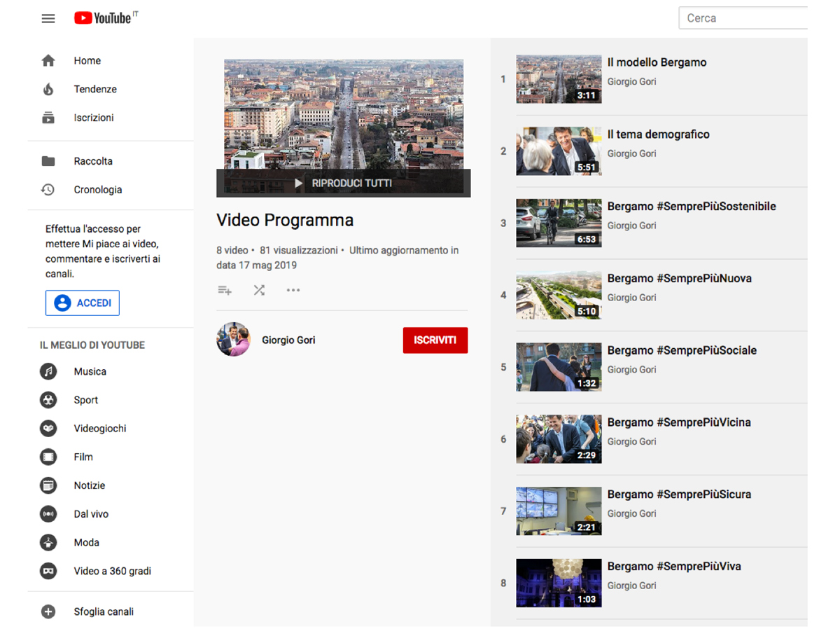Image resolution: width=840 pixels, height=636 pixels.
Task: Select Sport category label
Action: [86, 400]
